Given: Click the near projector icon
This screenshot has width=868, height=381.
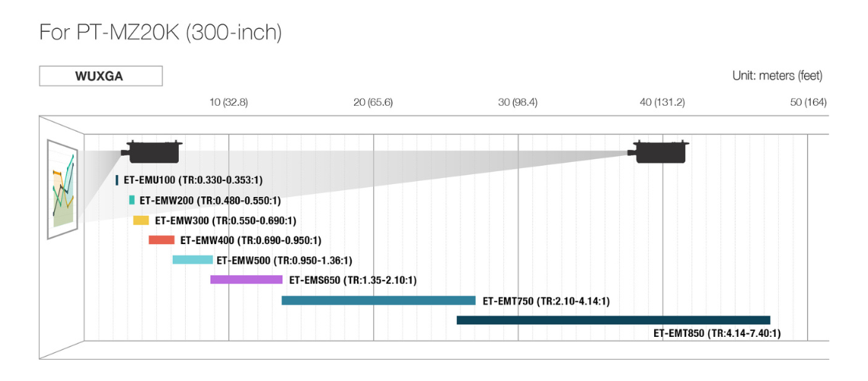Looking at the screenshot, I should 155,151.
